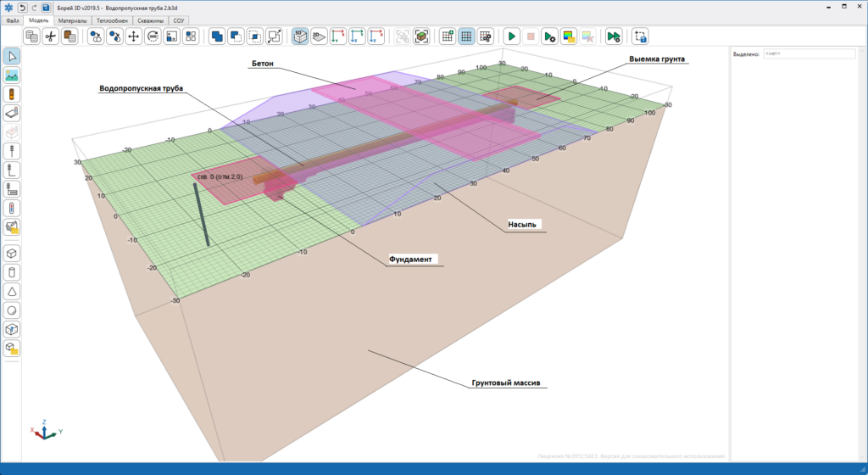Click the landscape terrain icon in sidebar
This screenshot has height=475, width=868.
pyautogui.click(x=12, y=75)
